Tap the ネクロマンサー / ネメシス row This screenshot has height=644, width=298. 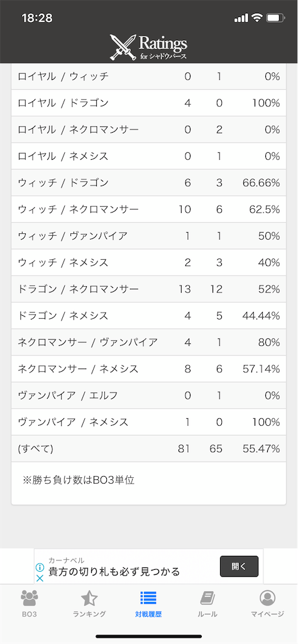pyautogui.click(x=148, y=369)
